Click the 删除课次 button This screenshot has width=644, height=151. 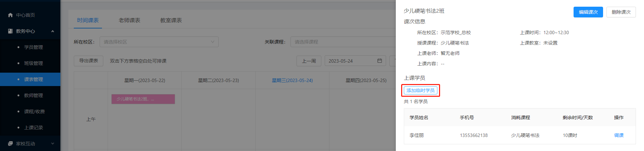(x=621, y=12)
